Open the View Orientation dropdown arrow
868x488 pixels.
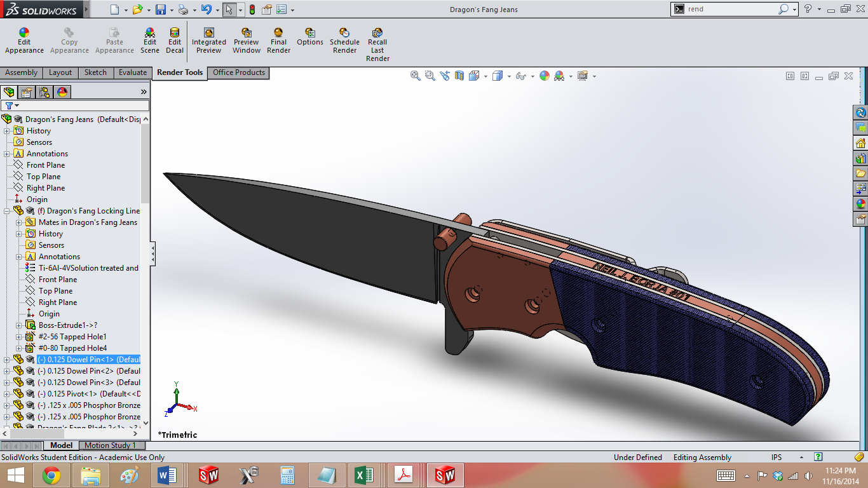click(x=485, y=76)
